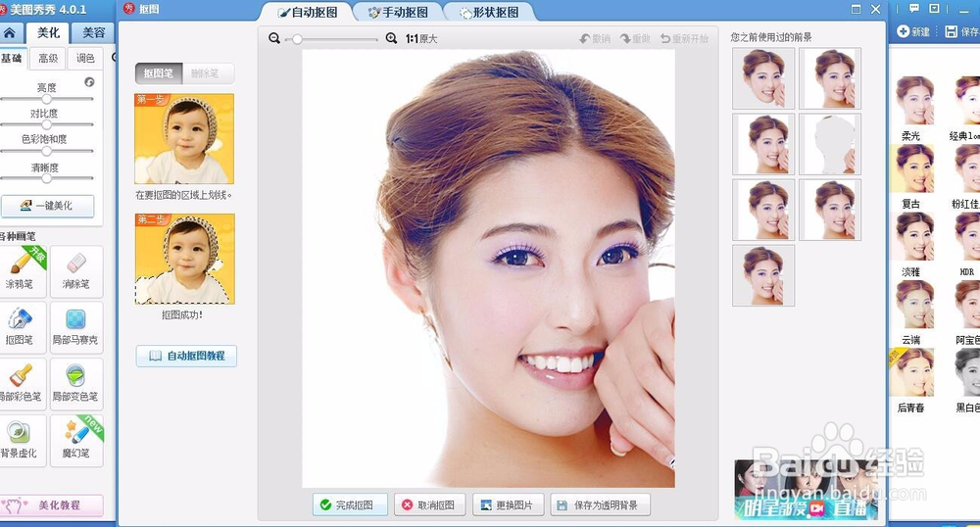The height and width of the screenshot is (527, 980).
Task: Click the 亮度 brightness slider
Action: coord(47,99)
